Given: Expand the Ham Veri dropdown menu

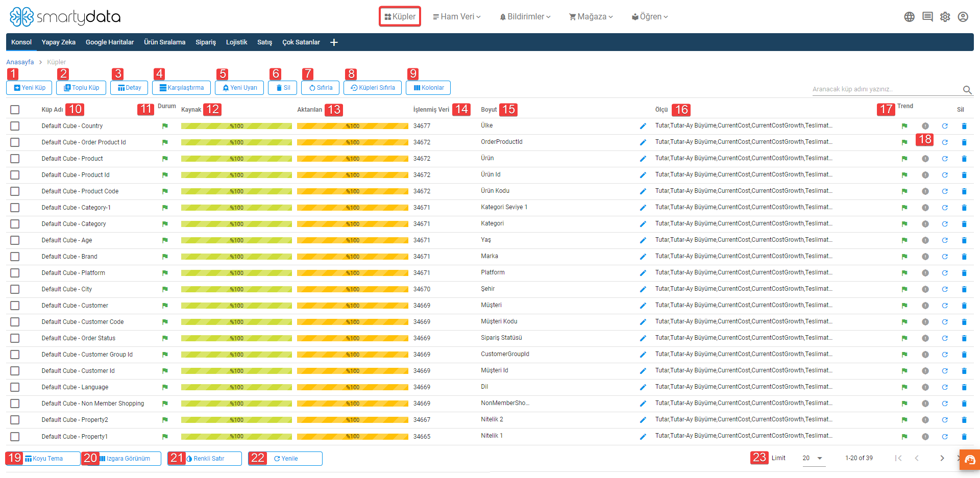Looking at the screenshot, I should [457, 17].
